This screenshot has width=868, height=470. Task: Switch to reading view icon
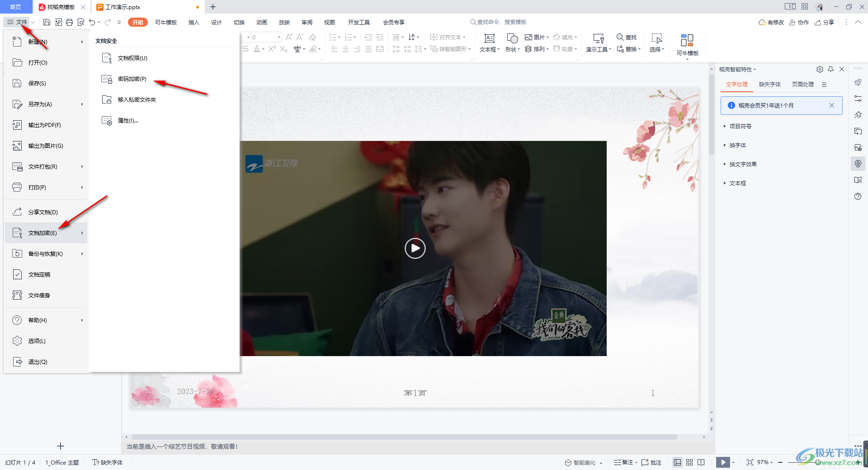click(x=701, y=462)
